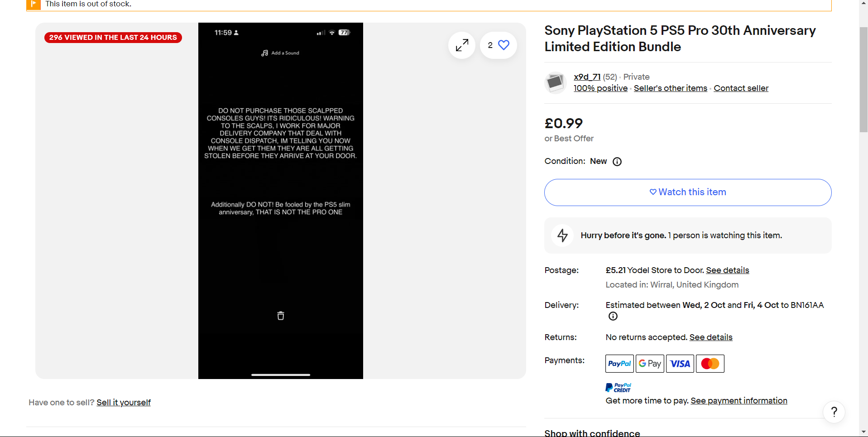The height and width of the screenshot is (437, 868).
Task: Open the help question mark button
Action: tap(834, 412)
